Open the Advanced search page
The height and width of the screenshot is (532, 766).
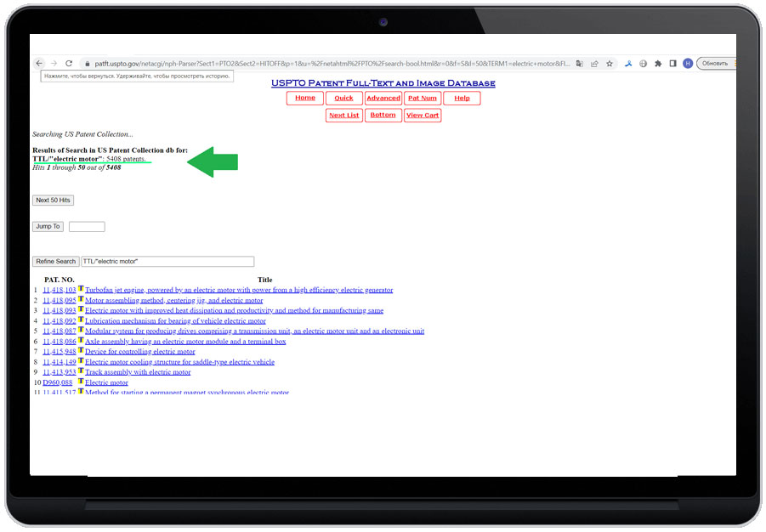pyautogui.click(x=383, y=99)
